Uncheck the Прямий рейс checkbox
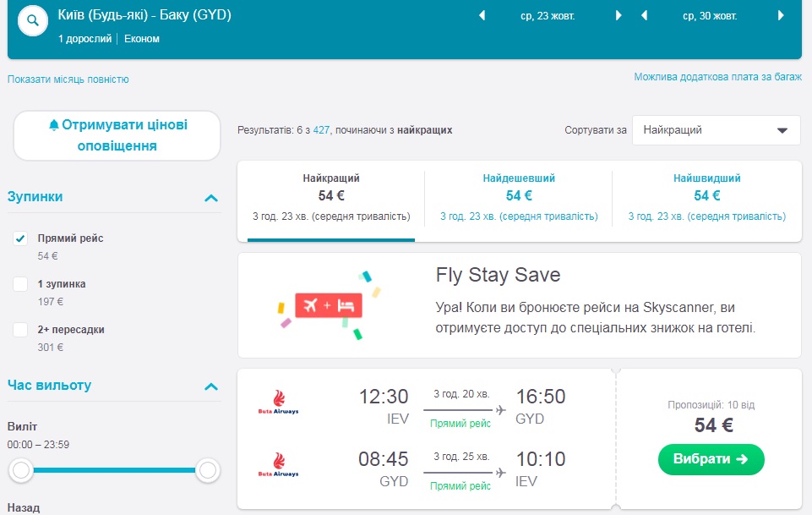This screenshot has height=515, width=812. tap(20, 238)
